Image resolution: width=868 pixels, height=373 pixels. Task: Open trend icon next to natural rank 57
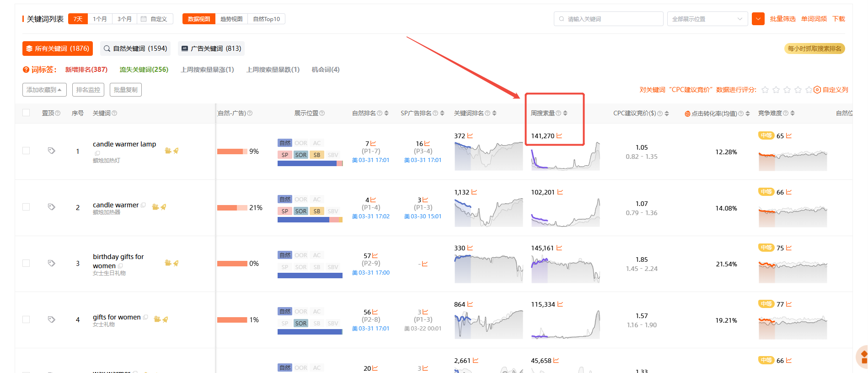375,256
